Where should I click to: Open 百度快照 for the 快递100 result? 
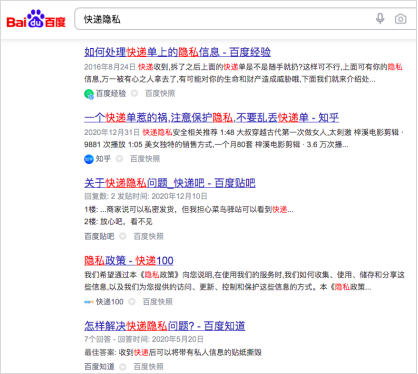click(x=158, y=302)
